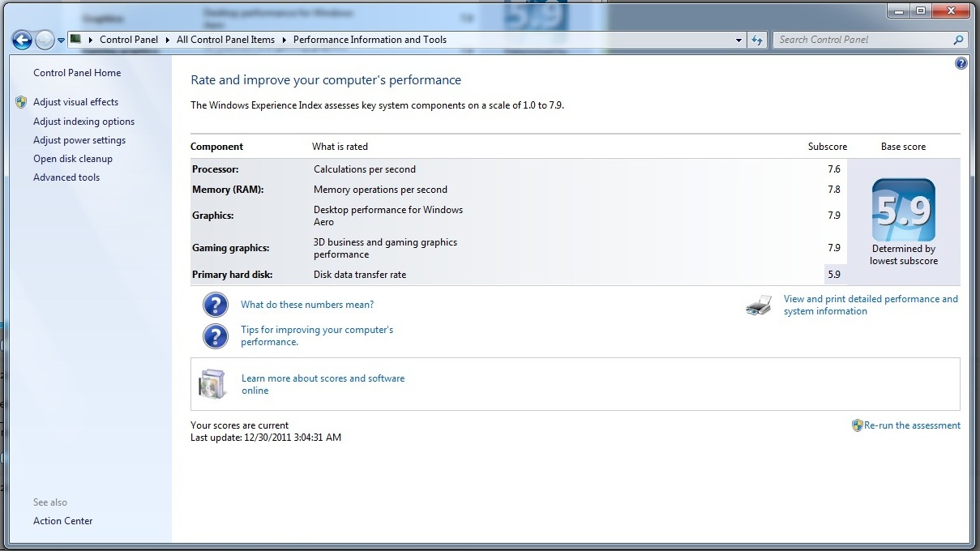The width and height of the screenshot is (980, 551).
Task: Open Help using the blue question mark
Action: point(961,63)
